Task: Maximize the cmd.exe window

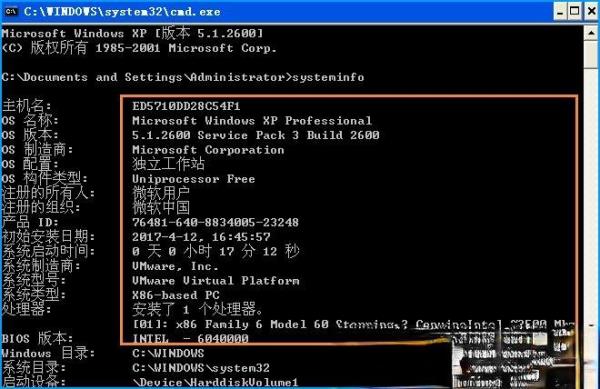Action: 575,11
